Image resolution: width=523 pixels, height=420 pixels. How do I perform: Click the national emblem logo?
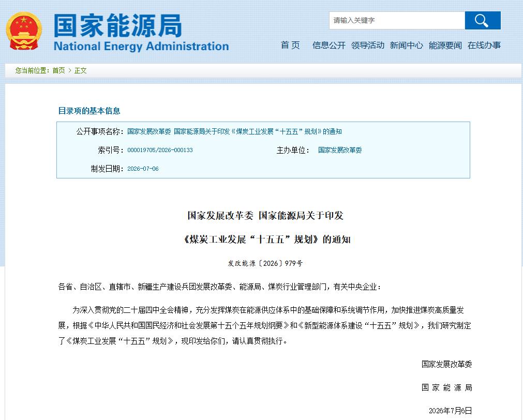pyautogui.click(x=24, y=32)
